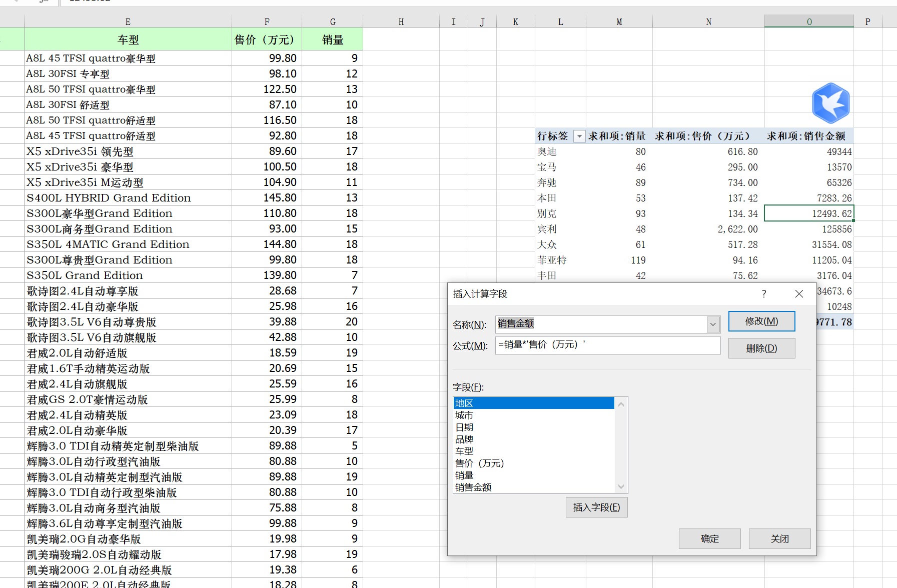Select 售价（万元） in the field list

(x=534, y=463)
